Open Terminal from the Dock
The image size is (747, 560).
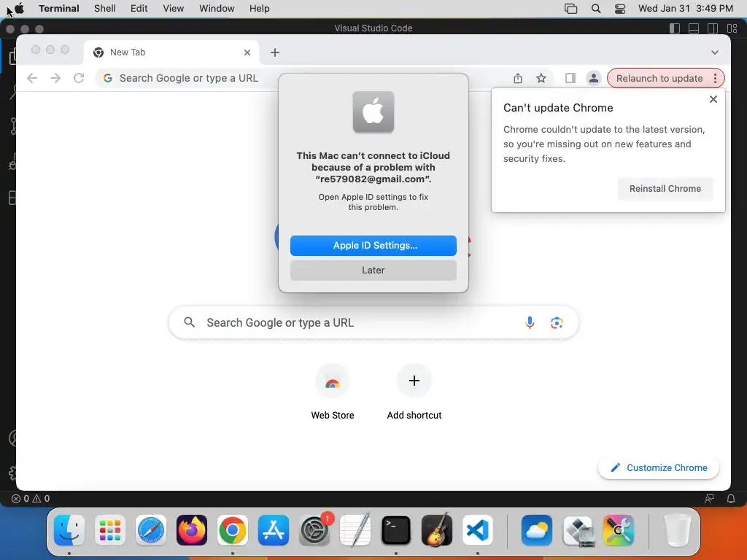point(396,530)
